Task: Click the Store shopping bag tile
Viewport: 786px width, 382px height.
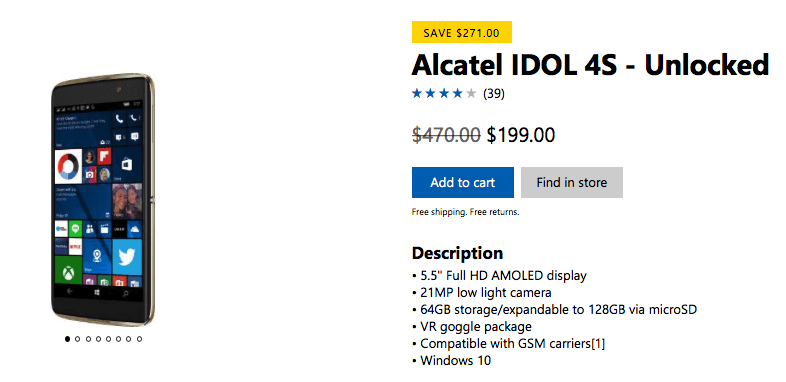Action: click(x=126, y=165)
